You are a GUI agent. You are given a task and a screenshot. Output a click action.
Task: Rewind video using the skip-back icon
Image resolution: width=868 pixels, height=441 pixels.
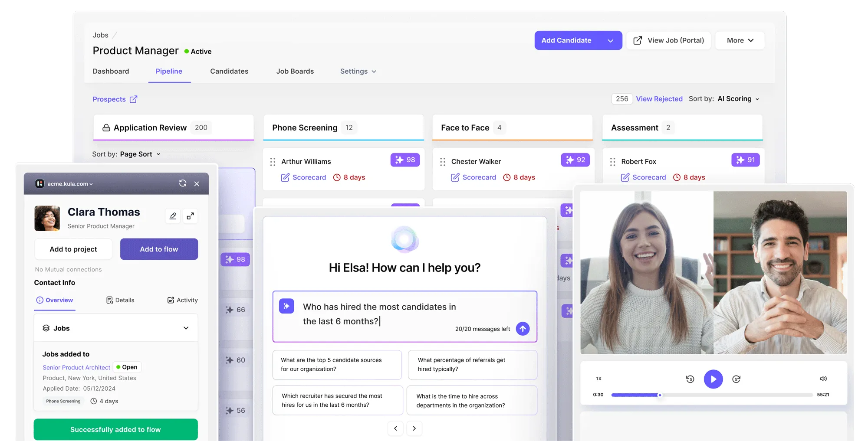click(x=690, y=379)
